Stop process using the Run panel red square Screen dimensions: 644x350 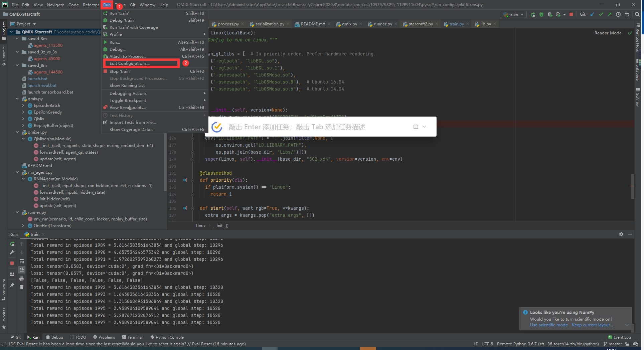12,263
